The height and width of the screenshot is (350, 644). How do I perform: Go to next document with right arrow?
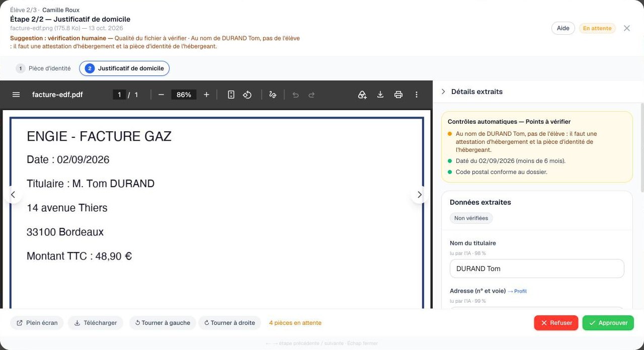(x=420, y=195)
